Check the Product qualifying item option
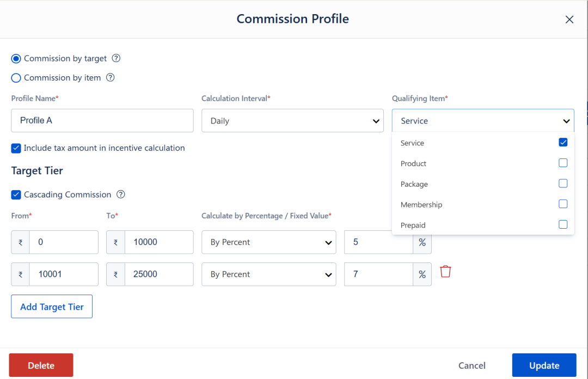Viewport: 588px width, 379px height. [x=563, y=163]
